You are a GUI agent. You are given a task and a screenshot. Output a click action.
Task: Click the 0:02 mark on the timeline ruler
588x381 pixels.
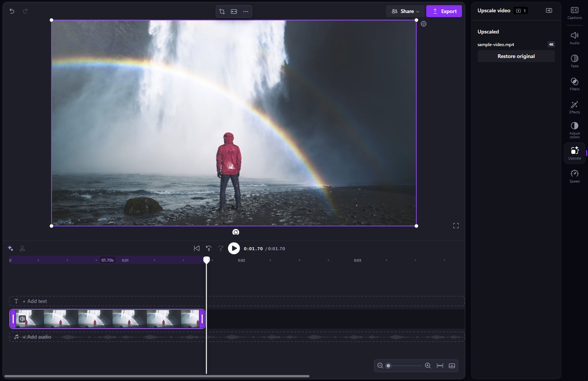pos(242,260)
